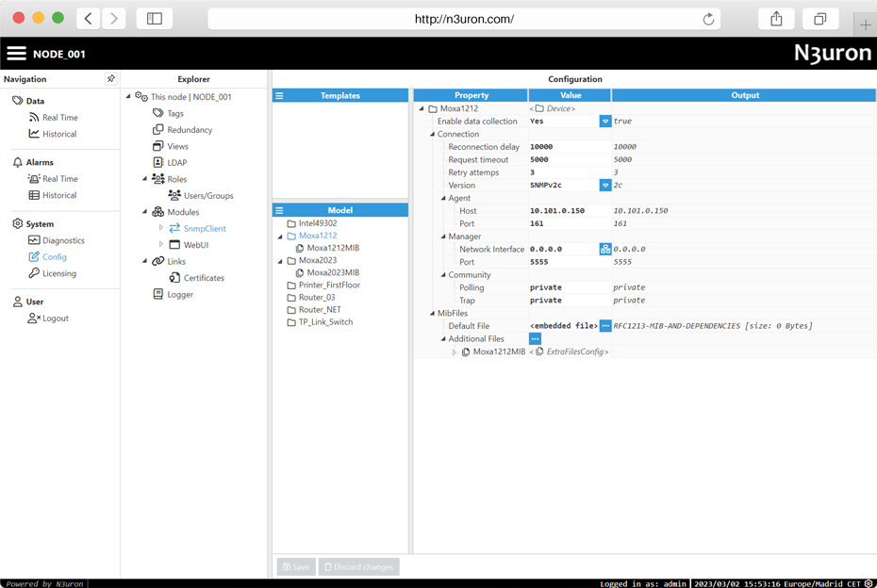Open the N3uron hamburger main menu

click(17, 54)
